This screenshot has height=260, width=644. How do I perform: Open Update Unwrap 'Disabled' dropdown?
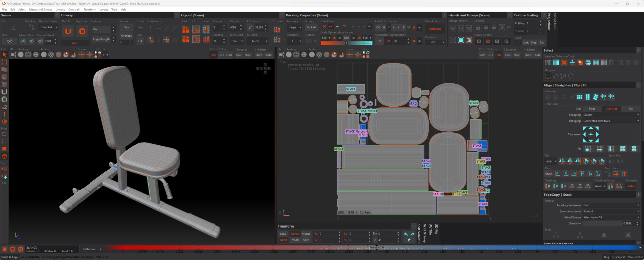click(49, 27)
